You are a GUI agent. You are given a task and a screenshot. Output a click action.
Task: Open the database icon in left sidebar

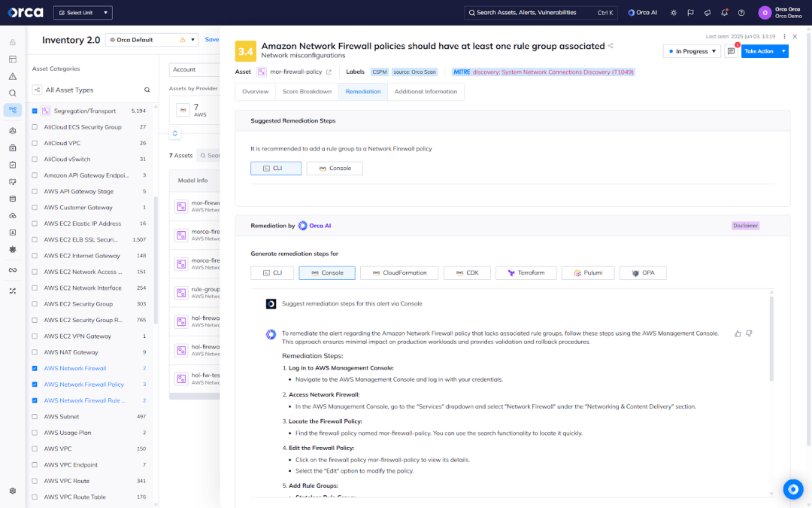(13, 199)
